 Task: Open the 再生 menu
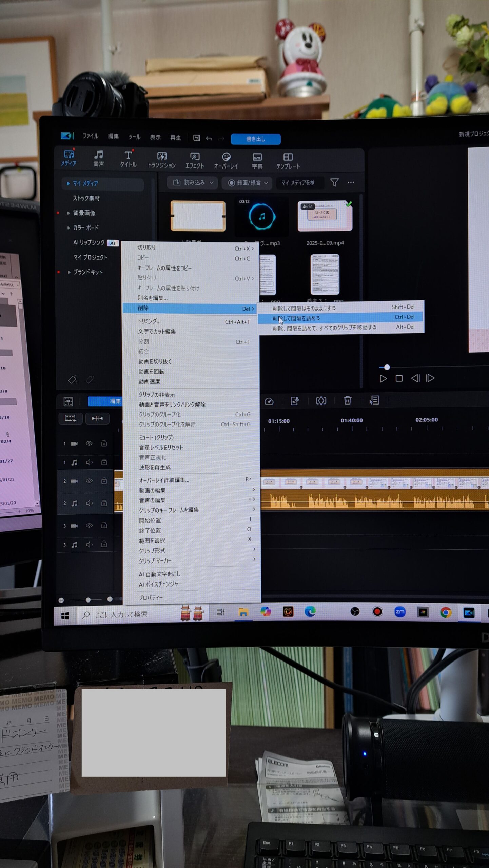point(175,138)
